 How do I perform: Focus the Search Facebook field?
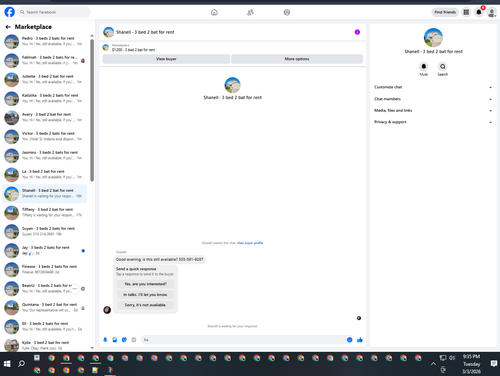[x=54, y=12]
